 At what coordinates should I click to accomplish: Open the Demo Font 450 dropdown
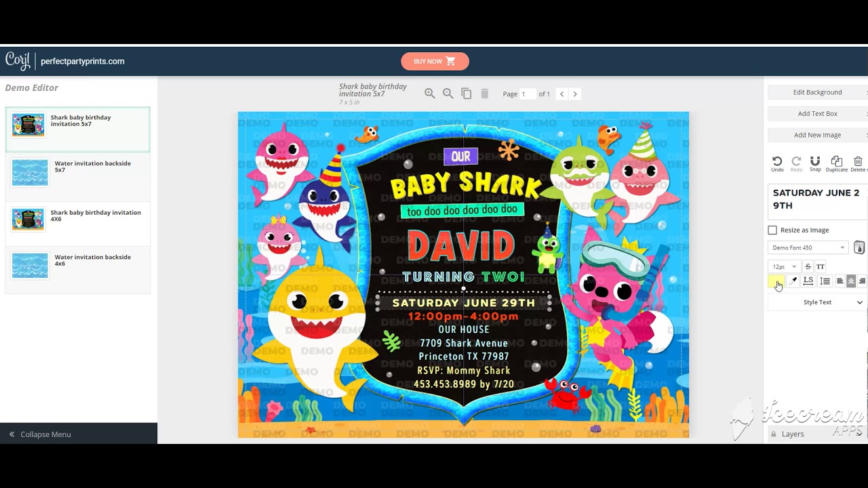(808, 247)
